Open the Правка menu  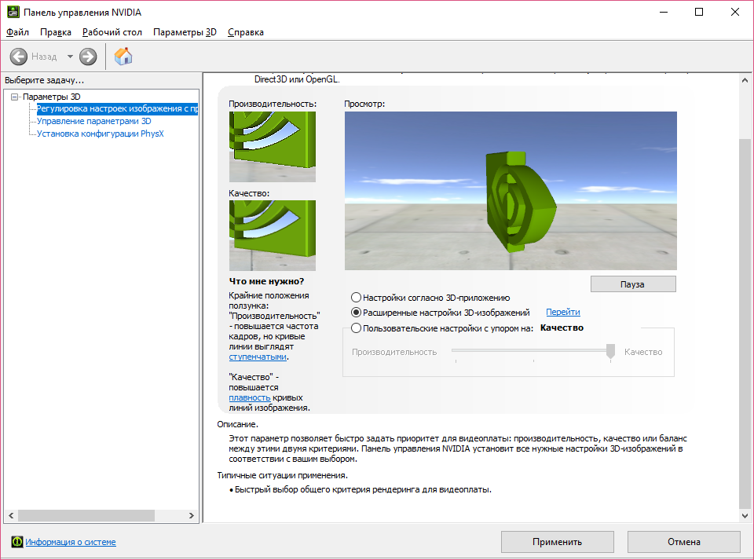[56, 32]
